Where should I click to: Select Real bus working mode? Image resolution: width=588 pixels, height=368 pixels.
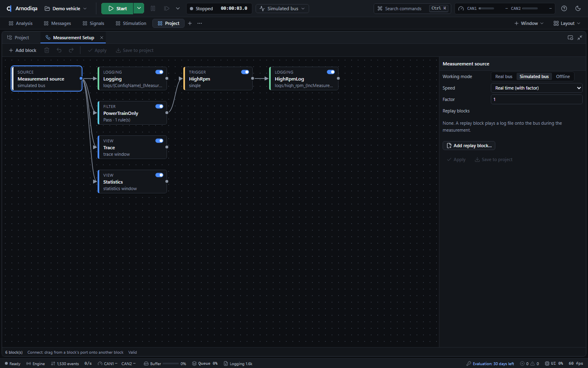click(503, 76)
